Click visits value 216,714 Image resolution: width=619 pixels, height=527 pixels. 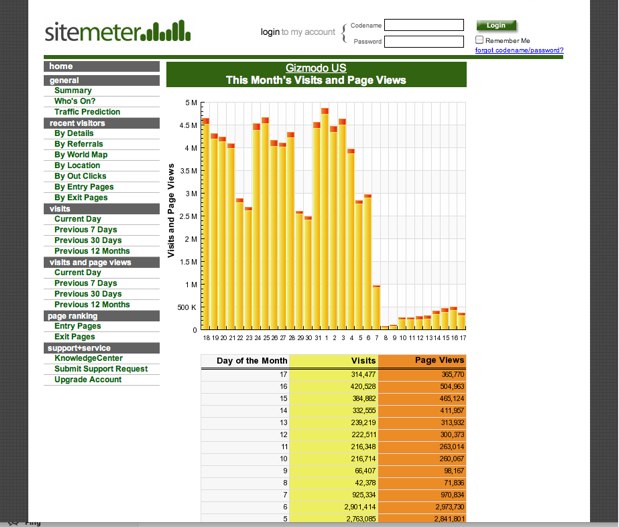click(x=363, y=458)
